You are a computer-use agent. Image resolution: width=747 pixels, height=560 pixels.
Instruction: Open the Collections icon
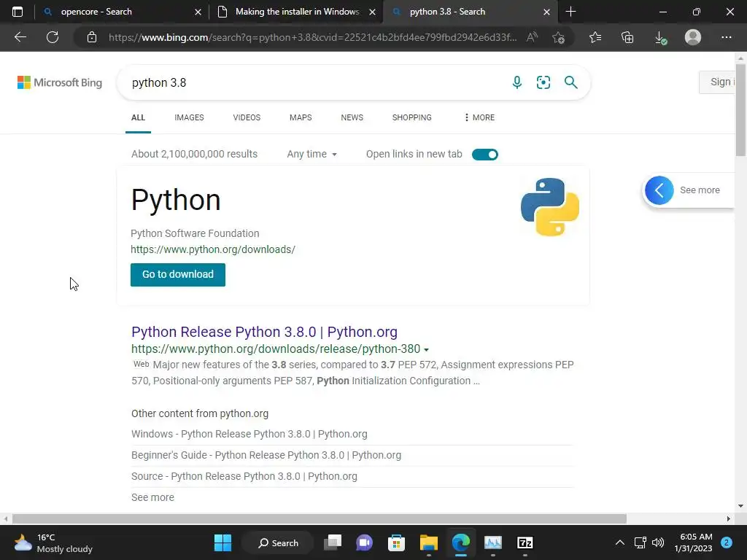pos(627,37)
